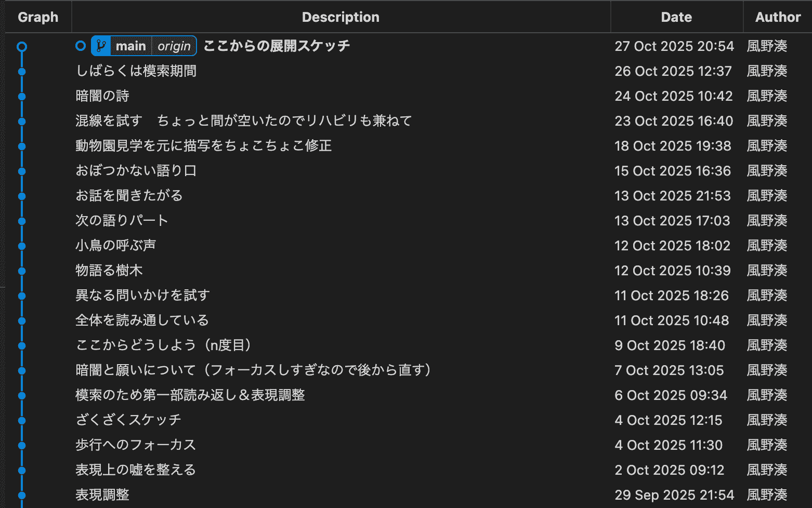Click the commit dot next to 表現調整

point(22,494)
